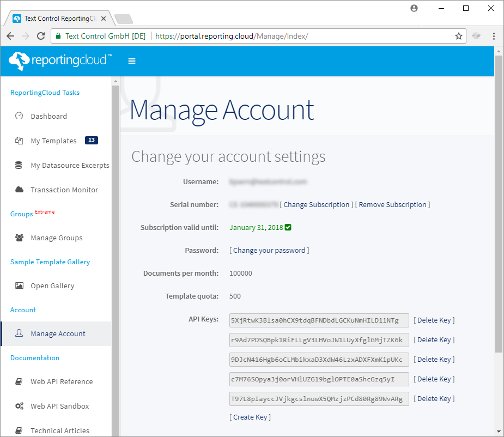Select the Text Control ReportingCloud browser tab
The height and width of the screenshot is (437, 504).
[x=59, y=19]
